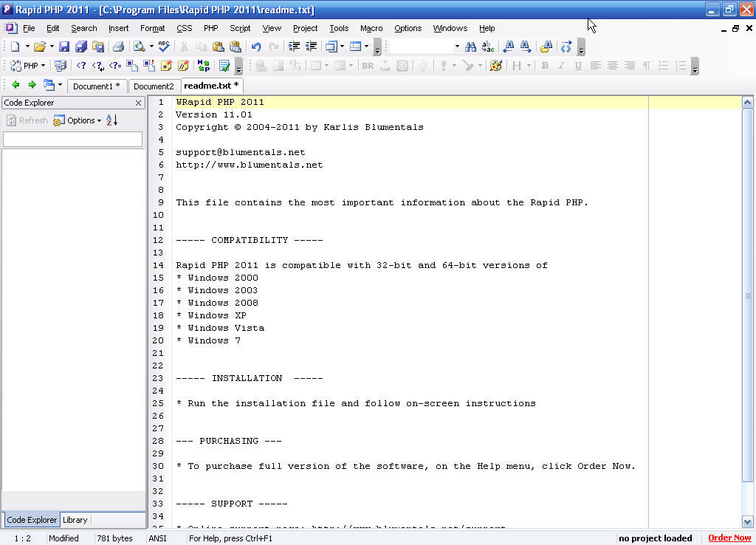This screenshot has width=756, height=545.
Task: Click the Undo icon on the toolbar
Action: 257,46
